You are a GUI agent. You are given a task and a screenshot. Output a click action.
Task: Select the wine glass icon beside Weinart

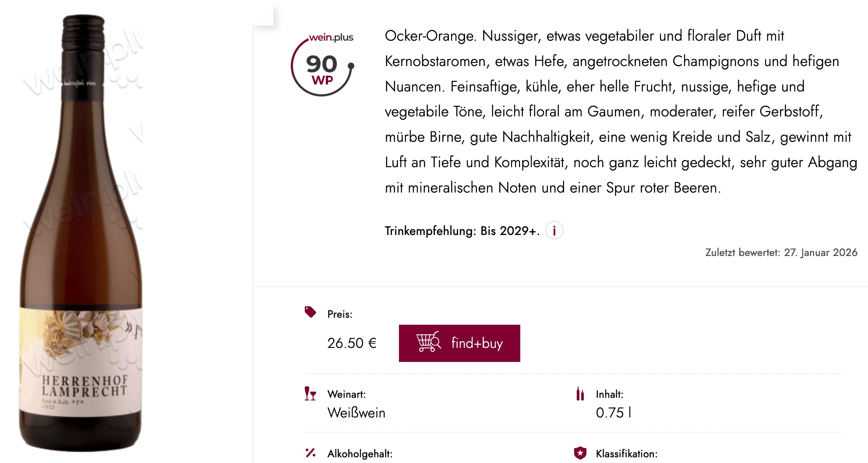311,394
